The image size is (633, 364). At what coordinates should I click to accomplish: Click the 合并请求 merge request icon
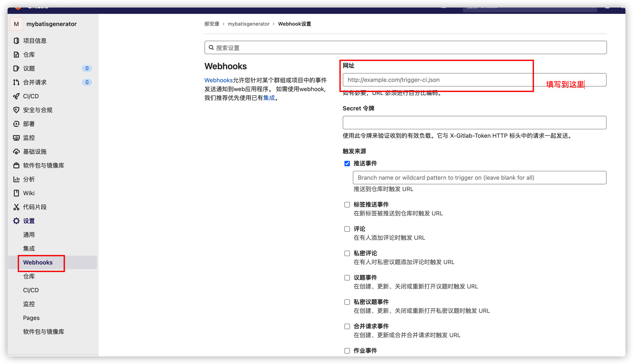16,82
